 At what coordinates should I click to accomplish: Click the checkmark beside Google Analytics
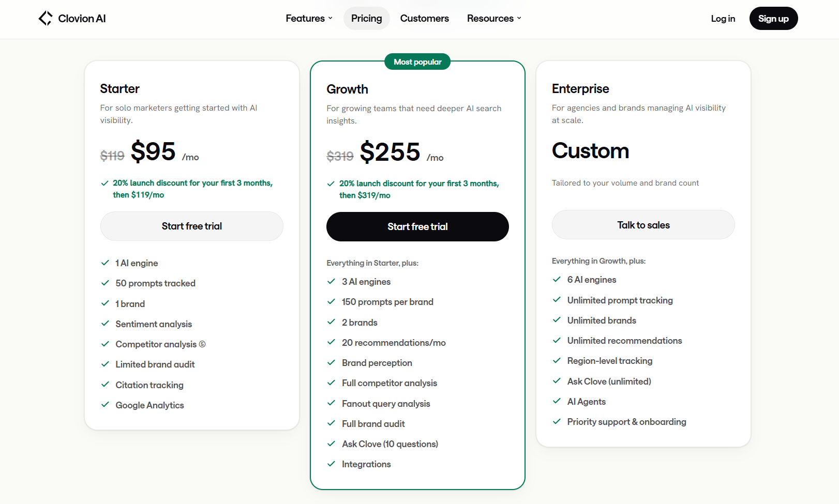tap(105, 405)
